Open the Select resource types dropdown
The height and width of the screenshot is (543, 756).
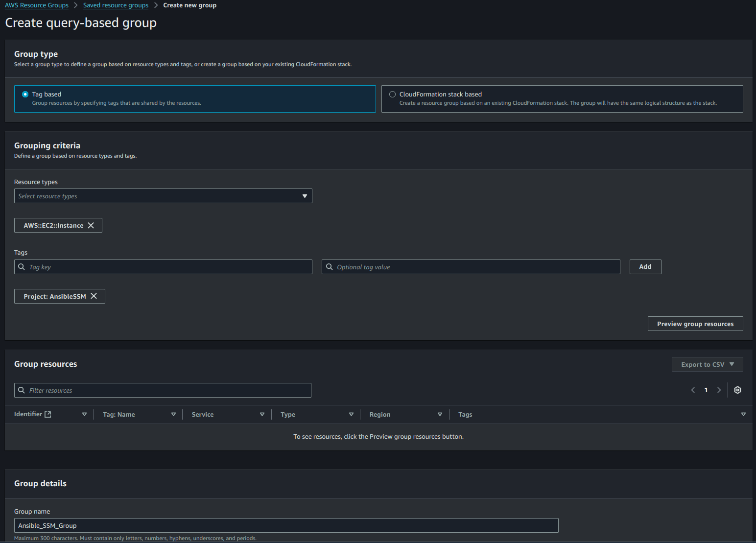[x=163, y=196]
